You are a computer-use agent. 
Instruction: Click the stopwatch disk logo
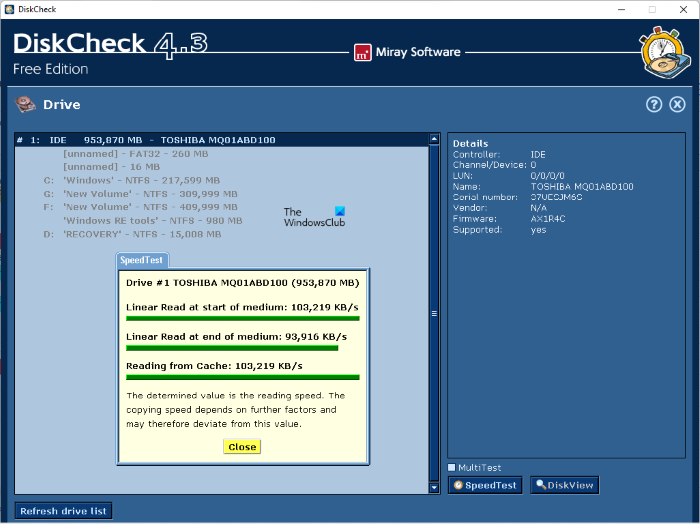[665, 53]
